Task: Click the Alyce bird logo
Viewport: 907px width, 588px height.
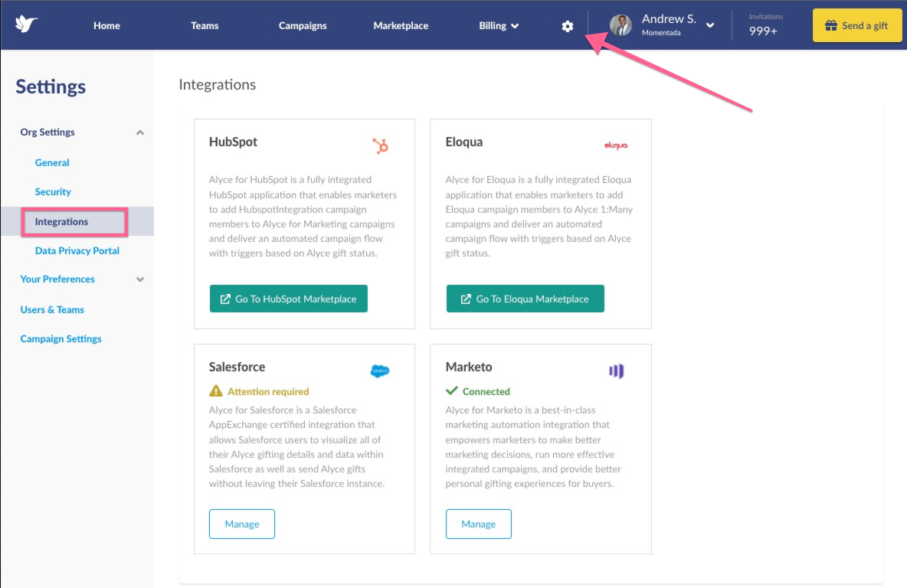Action: 26,24
